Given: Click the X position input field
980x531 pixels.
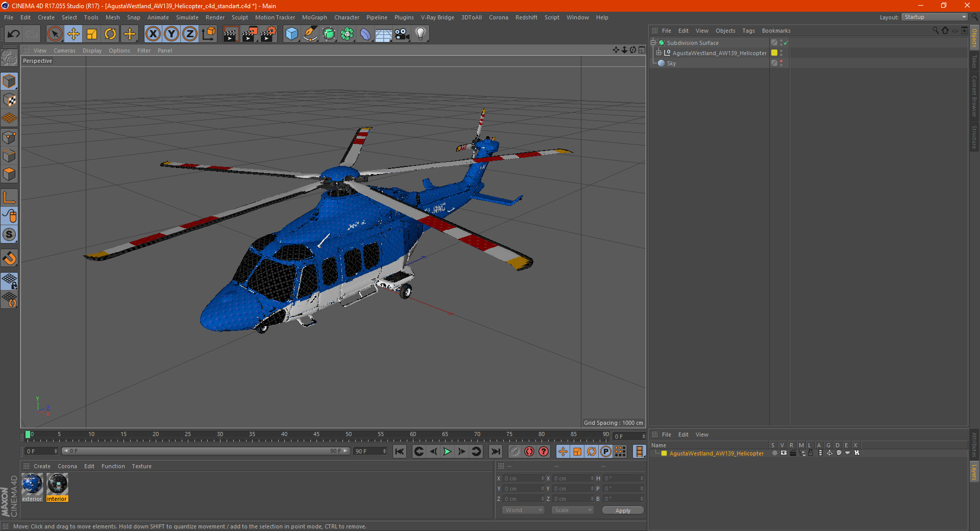Looking at the screenshot, I should click(x=524, y=478).
